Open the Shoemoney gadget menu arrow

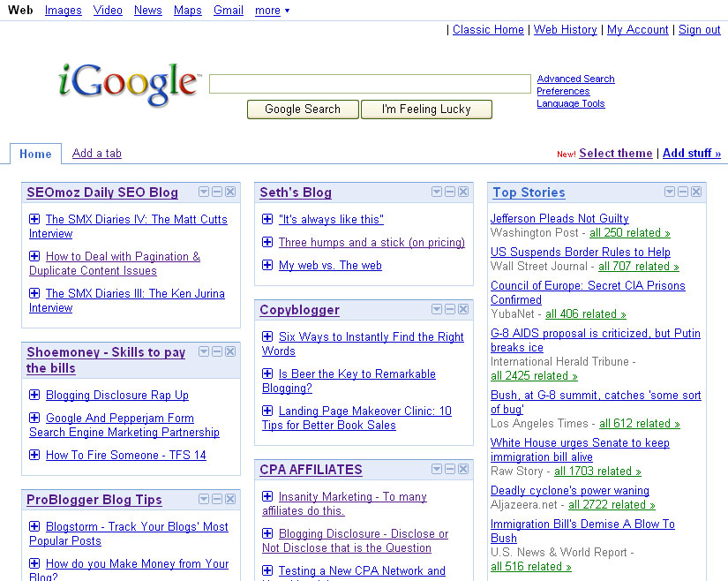pos(204,351)
